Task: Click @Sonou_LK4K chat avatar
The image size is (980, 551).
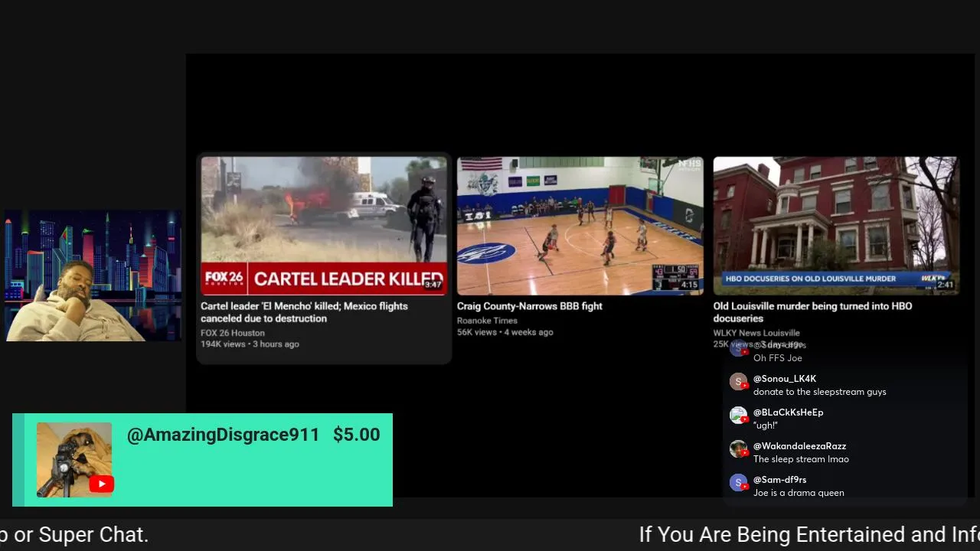Action: [x=738, y=381]
